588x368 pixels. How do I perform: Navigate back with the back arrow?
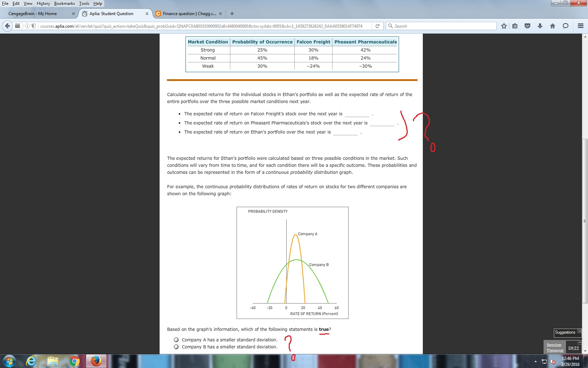(x=7, y=26)
